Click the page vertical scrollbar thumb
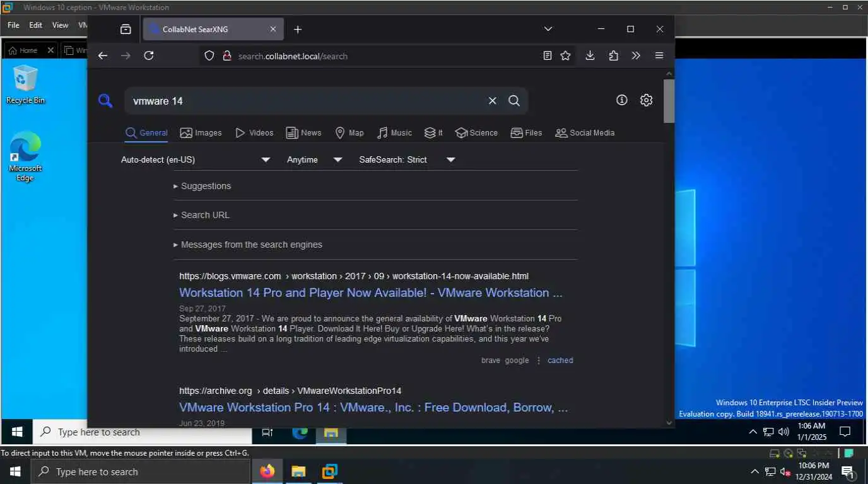 click(x=669, y=101)
